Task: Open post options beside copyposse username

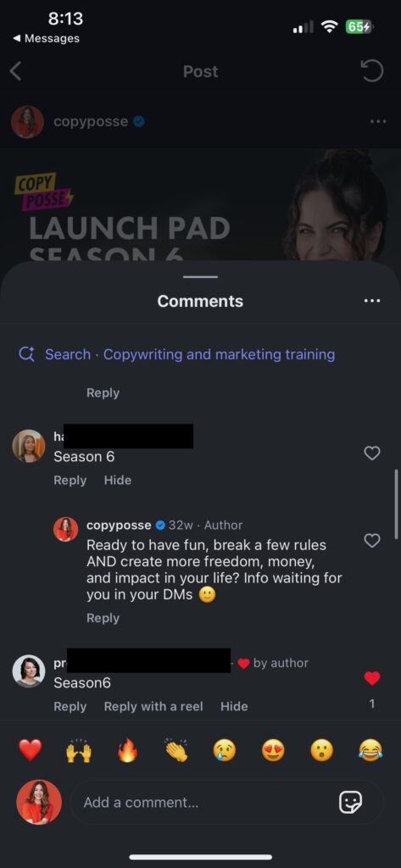Action: pos(378,121)
